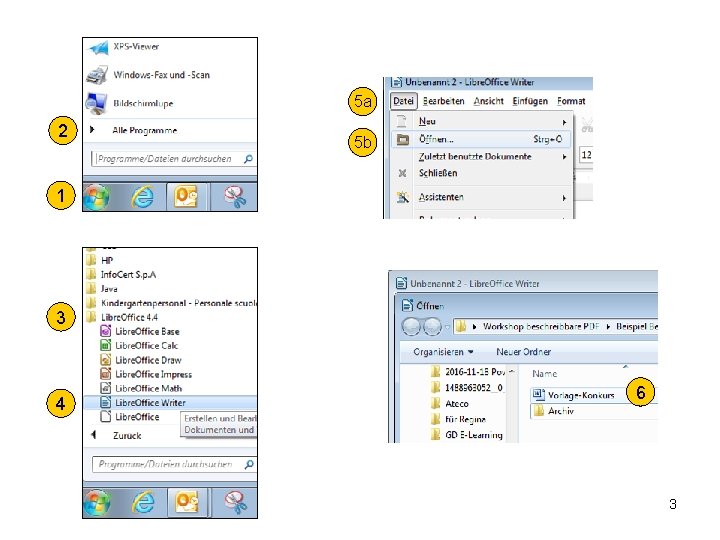Select the Ateco folder

[x=450, y=404]
